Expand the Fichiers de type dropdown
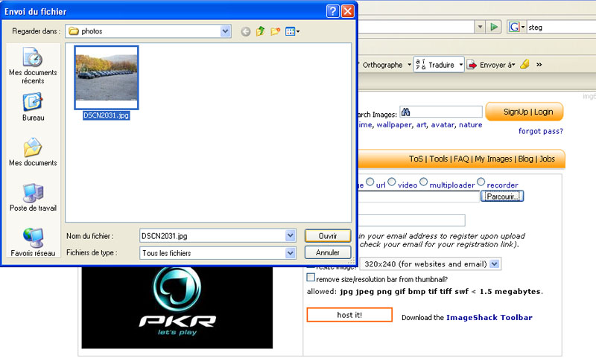This screenshot has height=364, width=596. [x=290, y=252]
